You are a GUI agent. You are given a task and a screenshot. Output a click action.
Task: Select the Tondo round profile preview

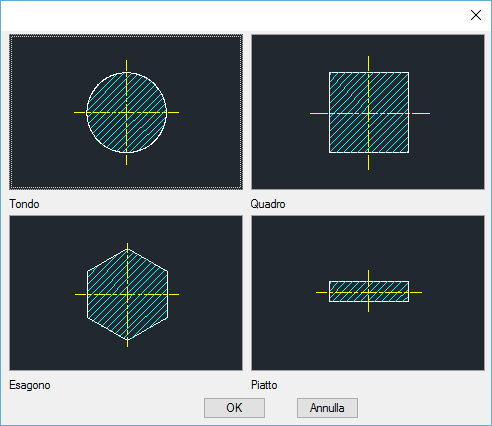[x=126, y=112]
